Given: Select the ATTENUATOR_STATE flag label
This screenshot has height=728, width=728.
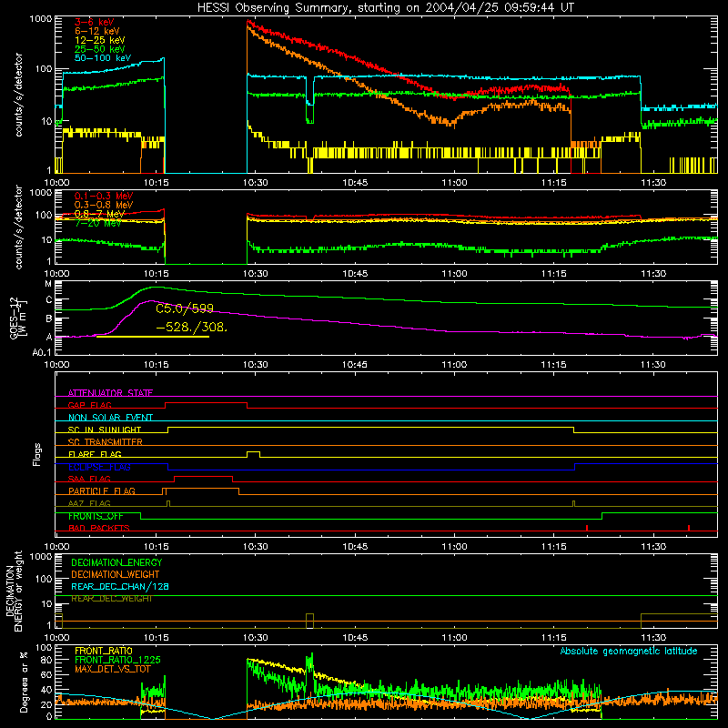Looking at the screenshot, I should click(x=110, y=393).
